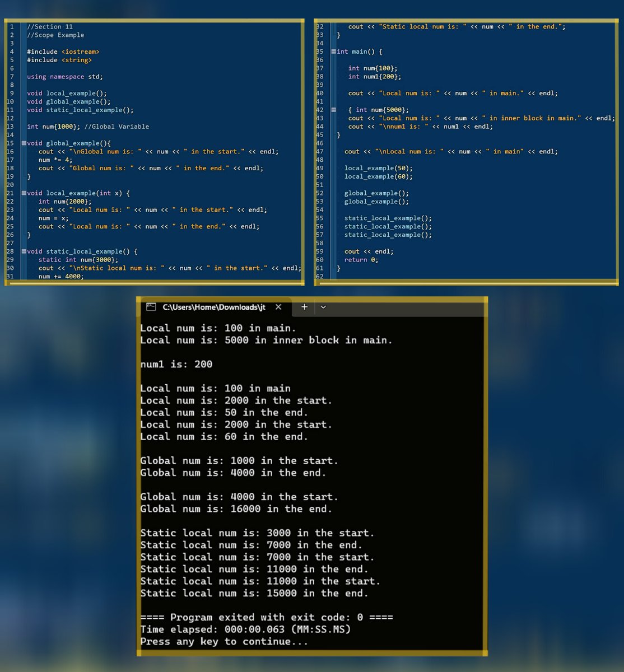Click output 'Local num is: 5000 in inner block in main.'
Viewport: 624px width, 672px height.
266,340
